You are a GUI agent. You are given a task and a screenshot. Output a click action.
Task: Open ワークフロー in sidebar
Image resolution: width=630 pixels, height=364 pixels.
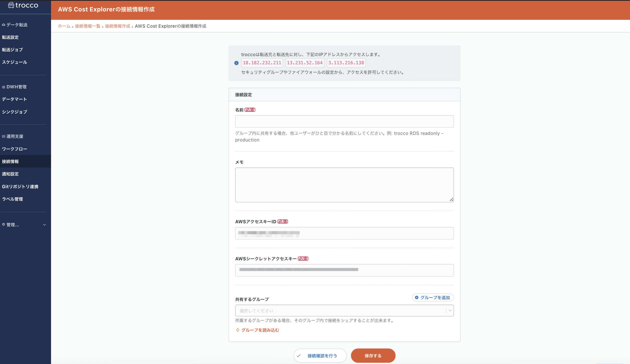pos(14,149)
